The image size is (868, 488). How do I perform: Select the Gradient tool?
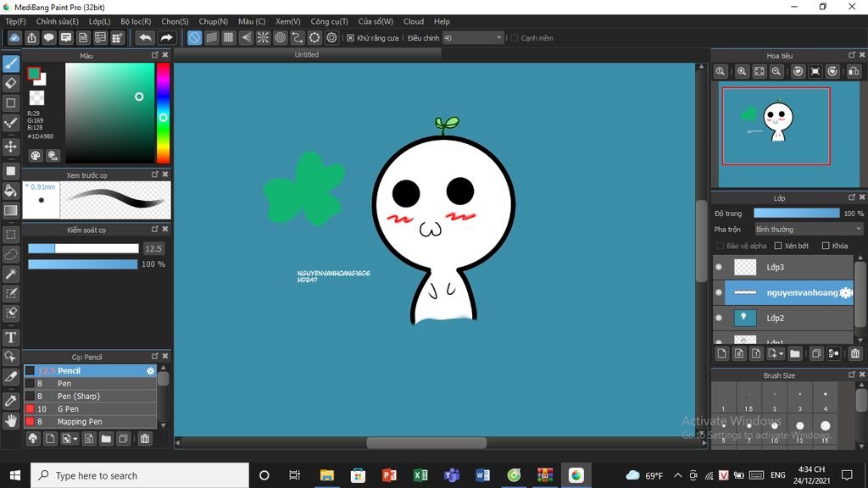coord(11,210)
